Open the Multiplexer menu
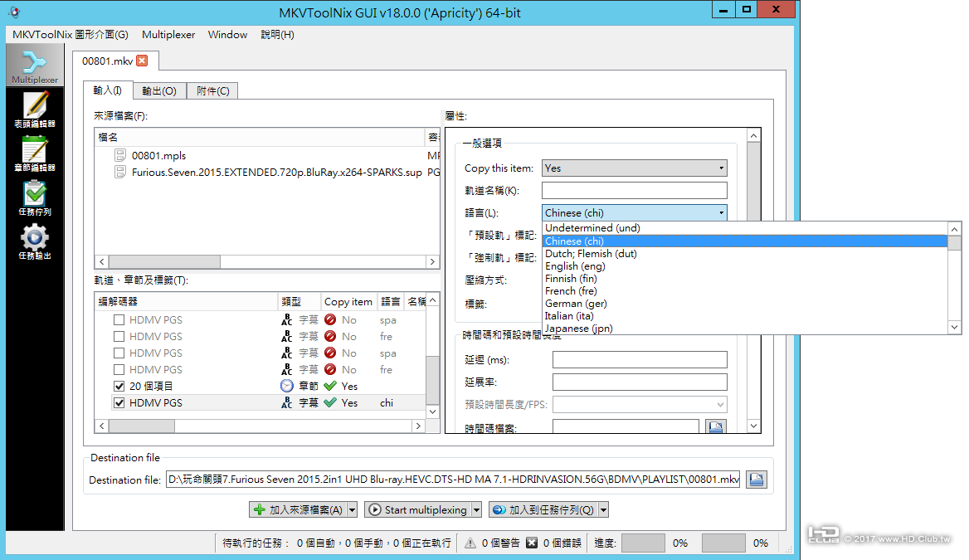Viewport: 969px width, 560px height. tap(168, 35)
